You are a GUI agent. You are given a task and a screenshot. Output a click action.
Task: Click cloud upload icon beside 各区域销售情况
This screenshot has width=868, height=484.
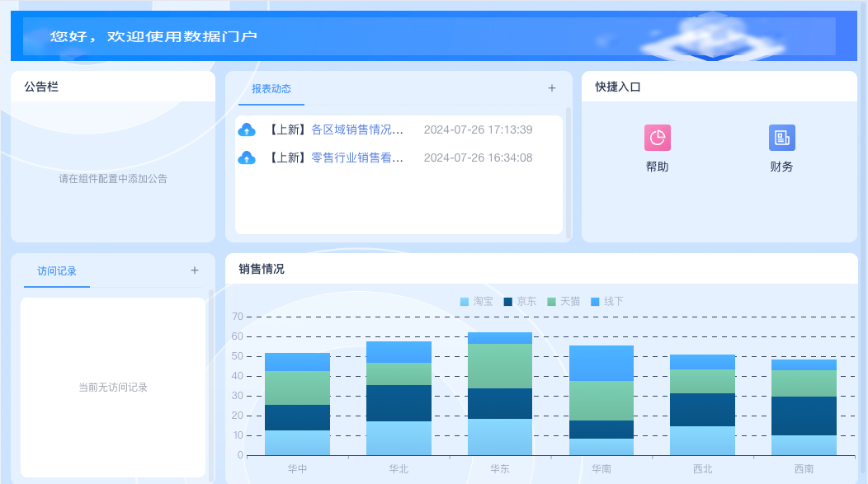pos(247,130)
